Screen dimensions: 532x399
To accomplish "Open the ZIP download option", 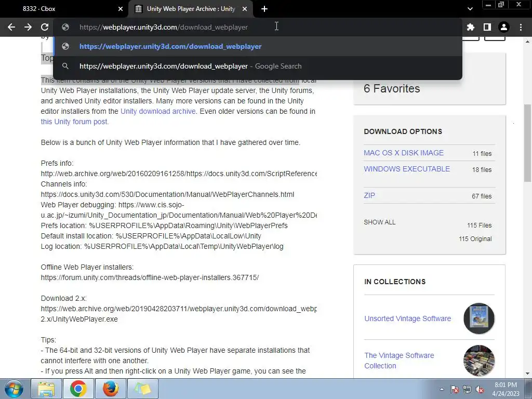I will [369, 195].
